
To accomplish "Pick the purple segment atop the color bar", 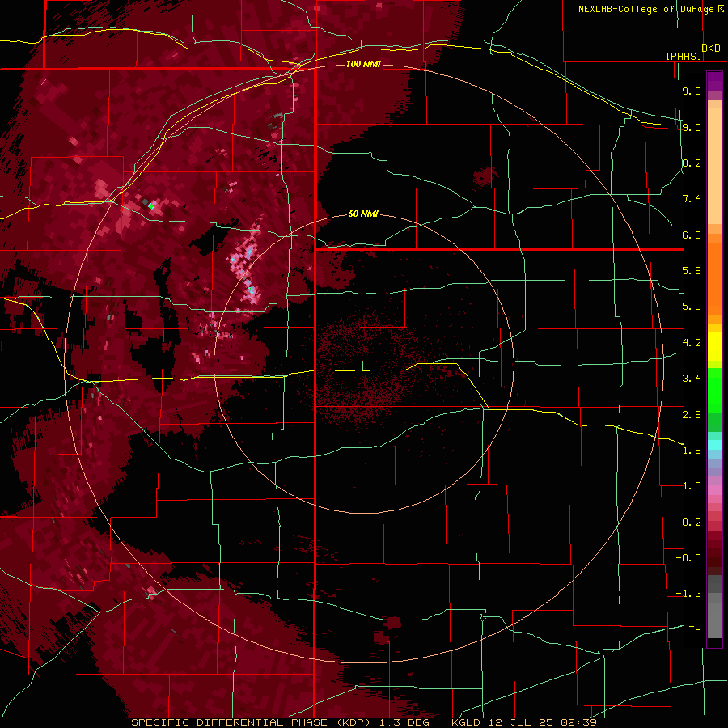I will (x=714, y=82).
